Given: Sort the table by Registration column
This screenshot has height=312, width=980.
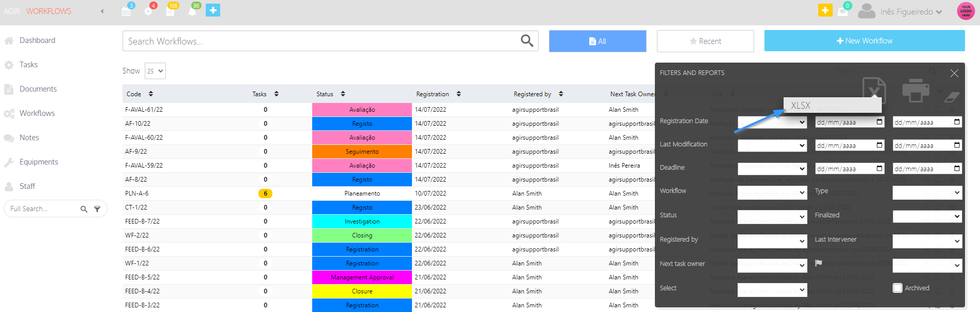Looking at the screenshot, I should (458, 94).
